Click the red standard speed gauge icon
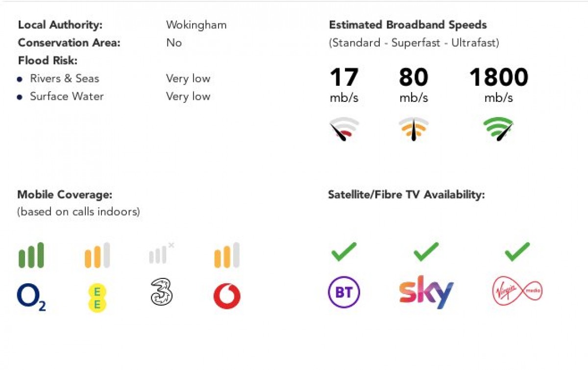 (x=344, y=128)
